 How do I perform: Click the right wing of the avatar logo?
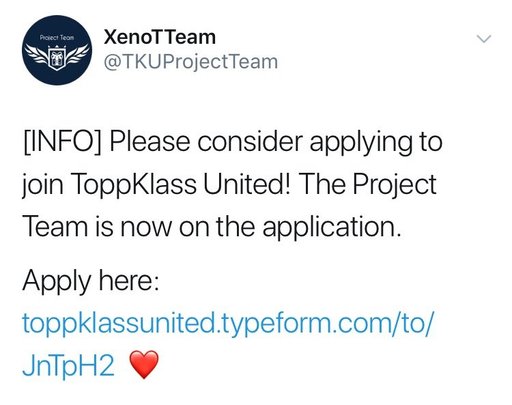point(77,55)
